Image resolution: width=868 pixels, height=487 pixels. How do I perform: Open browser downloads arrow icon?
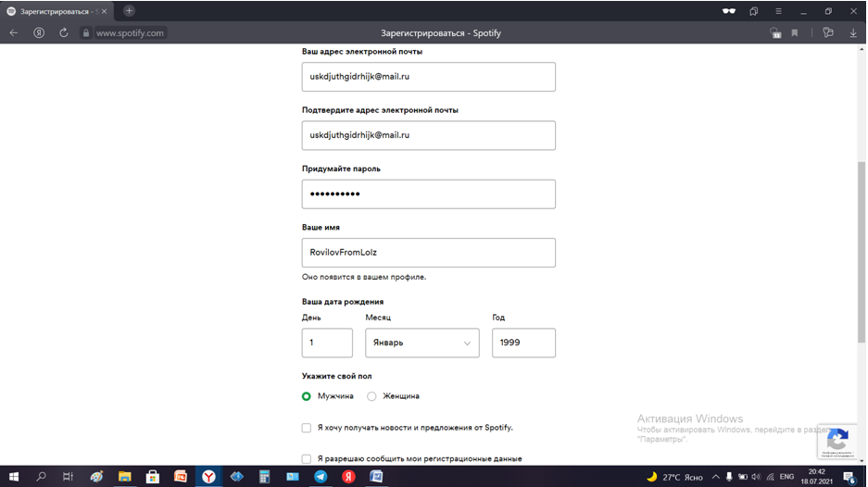click(853, 32)
